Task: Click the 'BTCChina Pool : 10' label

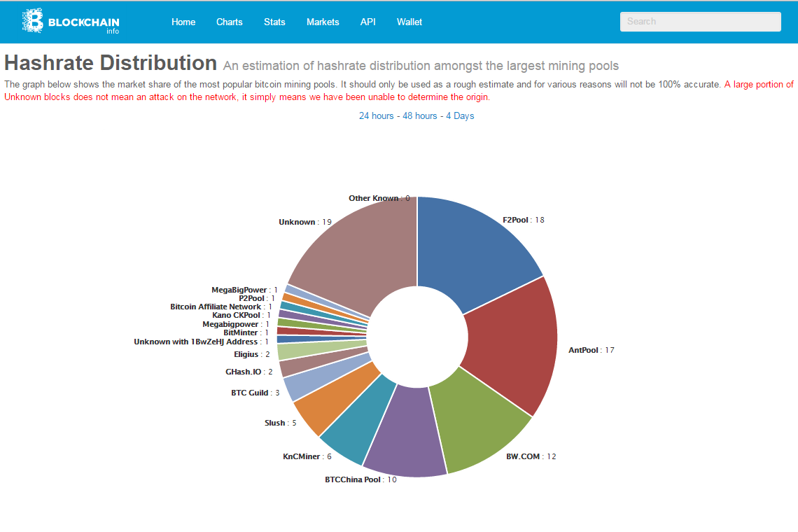Action: tap(360, 479)
